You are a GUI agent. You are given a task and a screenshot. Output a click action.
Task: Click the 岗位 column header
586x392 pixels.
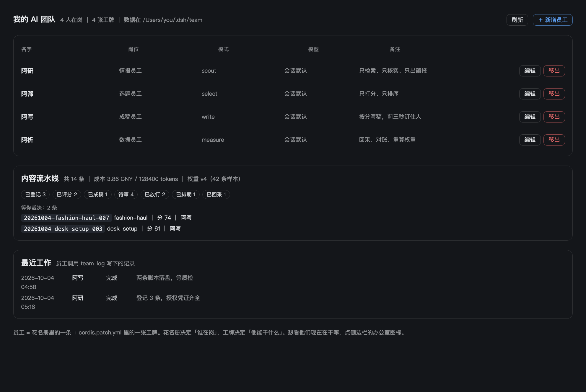[134, 49]
